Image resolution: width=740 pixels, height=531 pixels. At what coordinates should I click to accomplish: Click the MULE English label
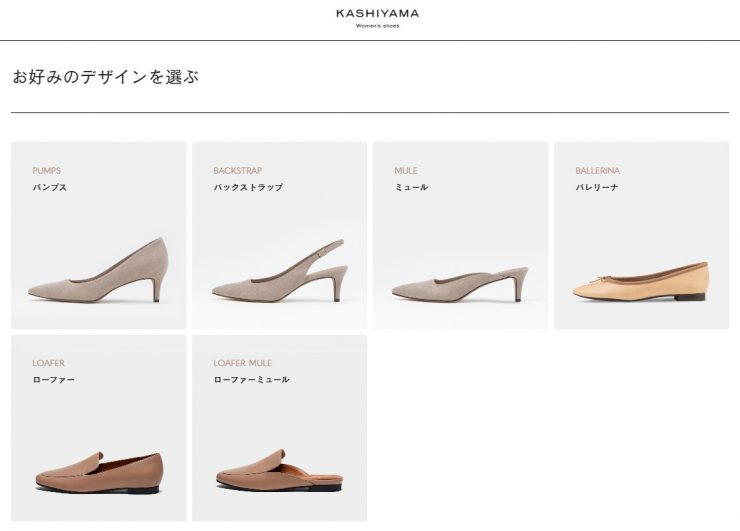point(406,171)
